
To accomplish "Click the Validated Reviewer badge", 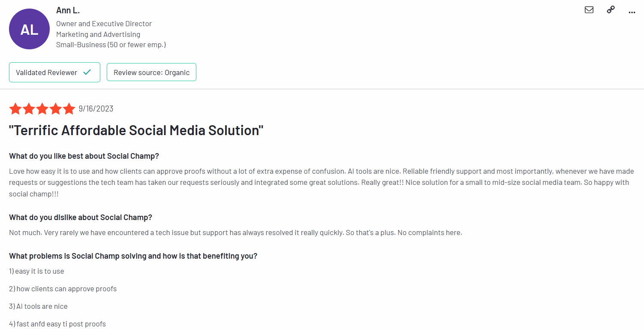I will click(x=54, y=72).
